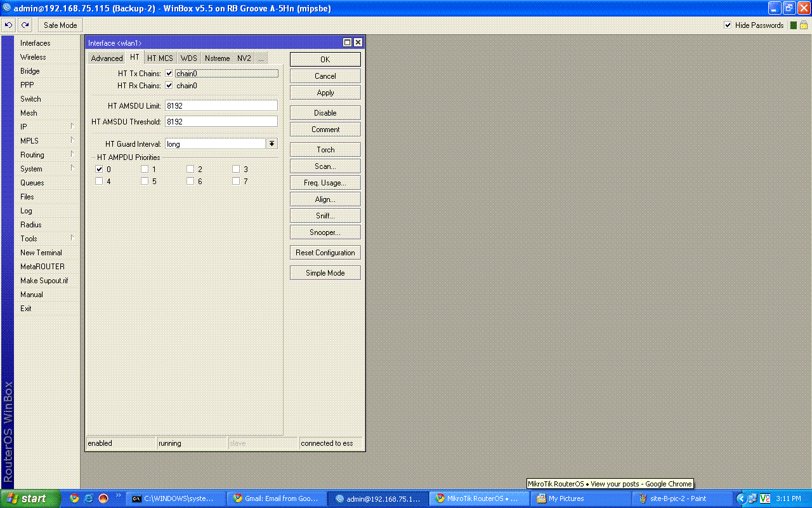This screenshot has width=812, height=508.
Task: Toggle HT Tx Chains chain0 checkbox
Action: [x=169, y=74]
